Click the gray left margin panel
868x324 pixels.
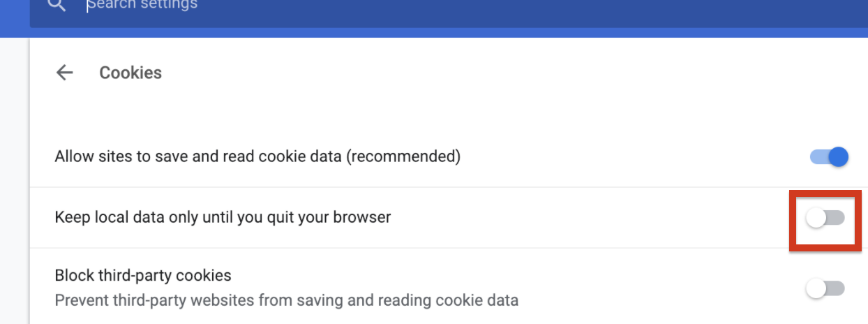(14, 182)
